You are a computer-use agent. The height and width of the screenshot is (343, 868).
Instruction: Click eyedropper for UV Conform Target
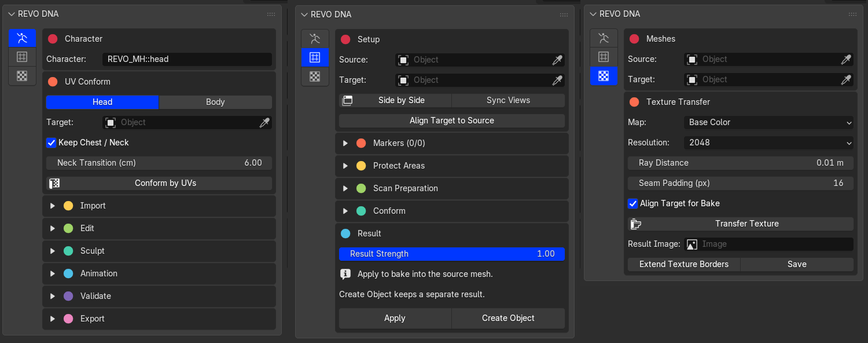click(264, 122)
